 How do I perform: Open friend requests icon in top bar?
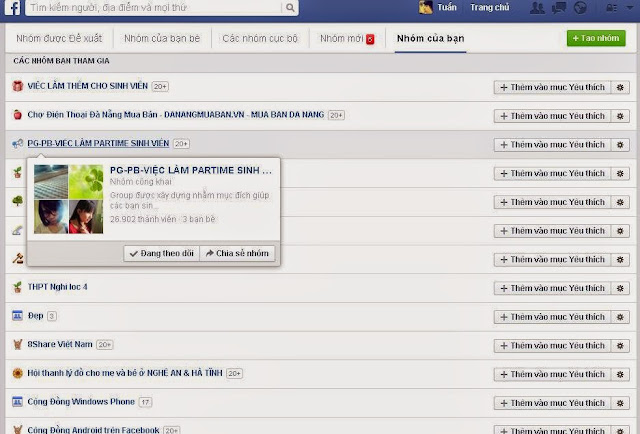coord(537,8)
